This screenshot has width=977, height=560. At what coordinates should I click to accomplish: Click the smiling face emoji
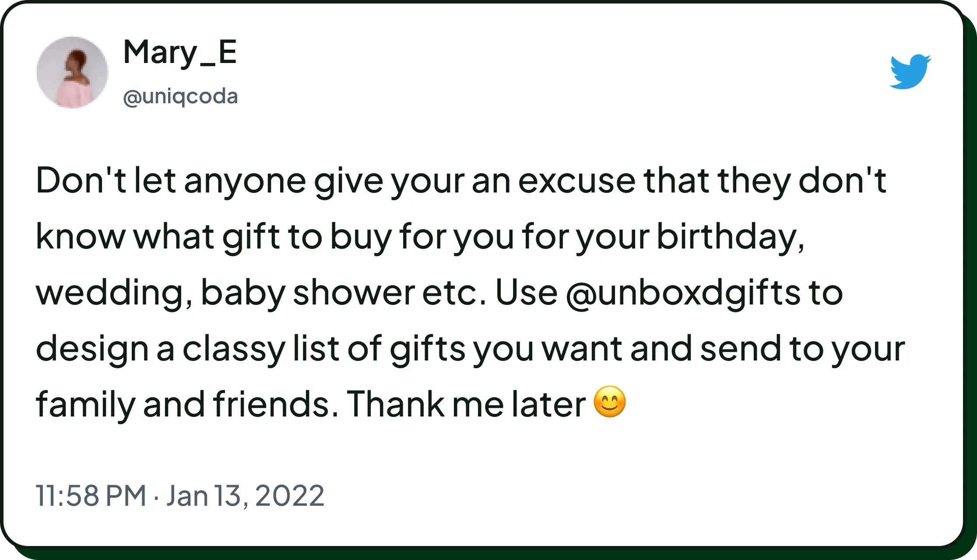click(x=610, y=402)
